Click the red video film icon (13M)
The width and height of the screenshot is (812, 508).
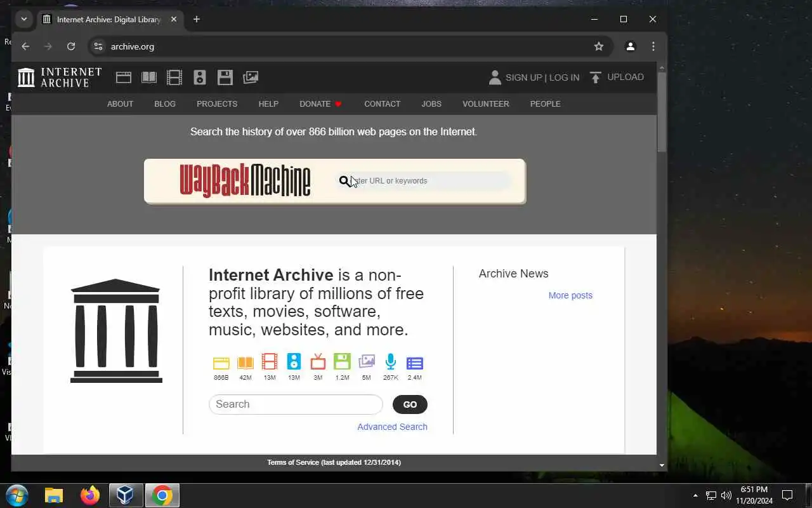click(x=270, y=362)
